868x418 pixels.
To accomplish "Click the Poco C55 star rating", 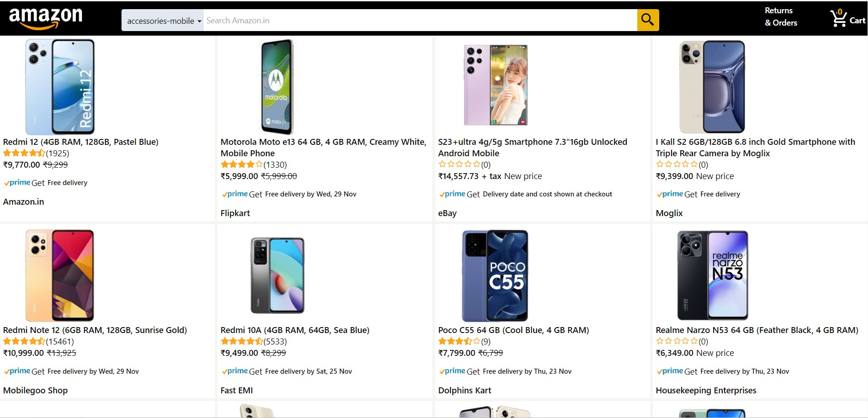I will click(x=459, y=342).
